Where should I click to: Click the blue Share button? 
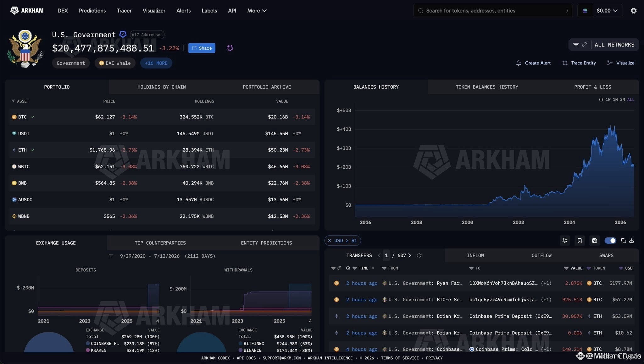(202, 48)
